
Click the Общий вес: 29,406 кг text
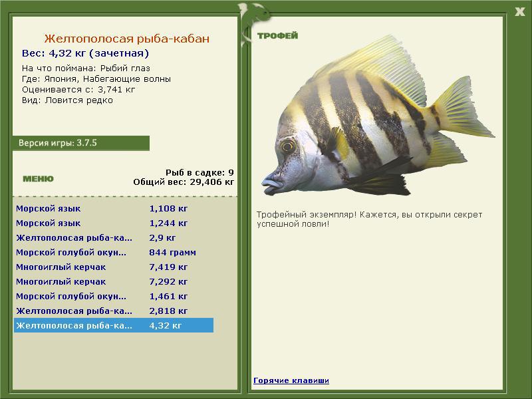pyautogui.click(x=184, y=182)
